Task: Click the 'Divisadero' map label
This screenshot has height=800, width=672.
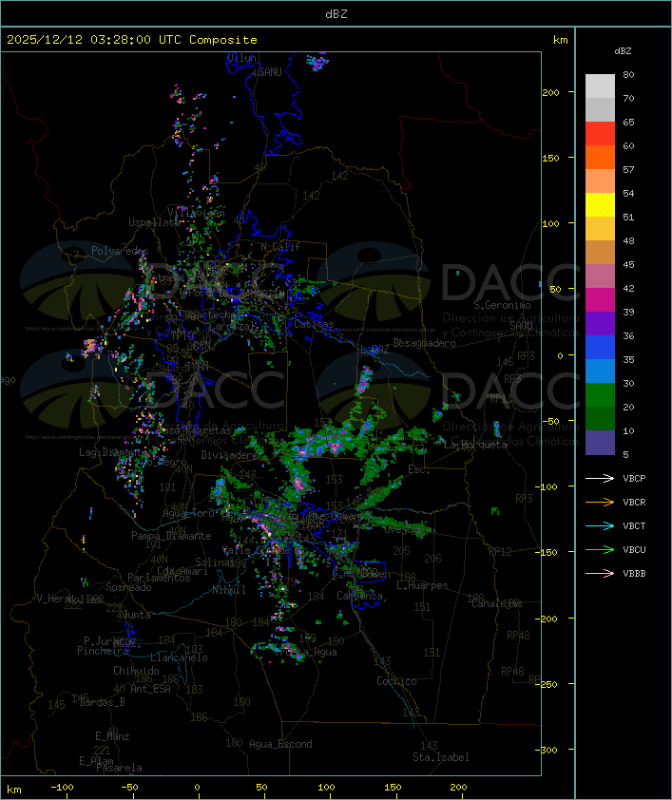Action: (229, 454)
